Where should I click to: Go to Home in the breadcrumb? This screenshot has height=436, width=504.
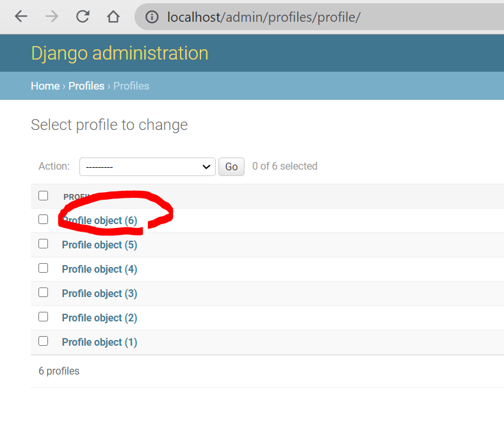click(x=45, y=86)
